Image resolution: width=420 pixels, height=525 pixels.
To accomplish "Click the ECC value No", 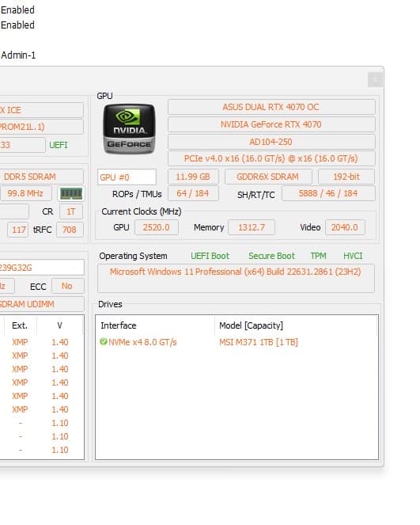I will (x=67, y=286).
